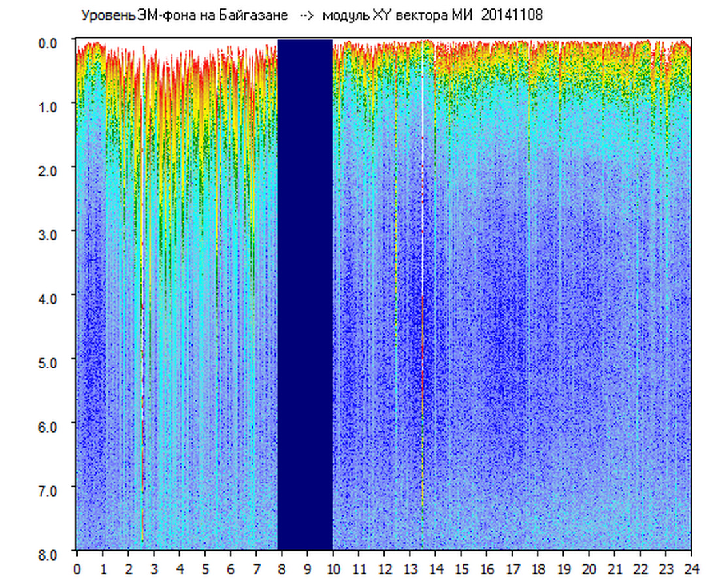This screenshot has height=588, width=716.
Task: Click the y-axis label 7.0
Action: [x=50, y=489]
